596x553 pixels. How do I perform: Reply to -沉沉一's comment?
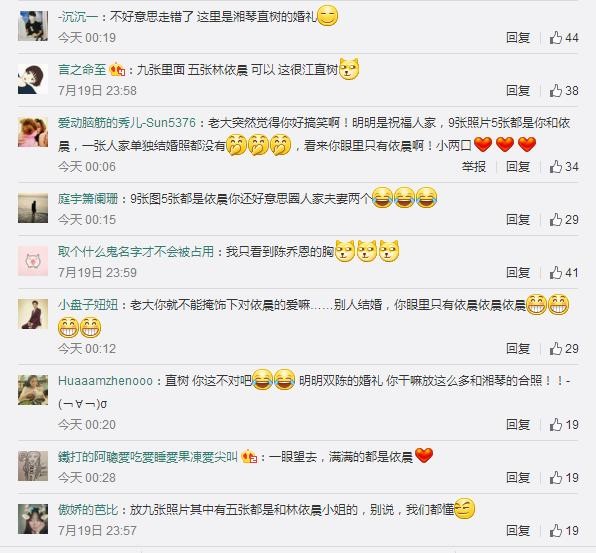point(518,38)
